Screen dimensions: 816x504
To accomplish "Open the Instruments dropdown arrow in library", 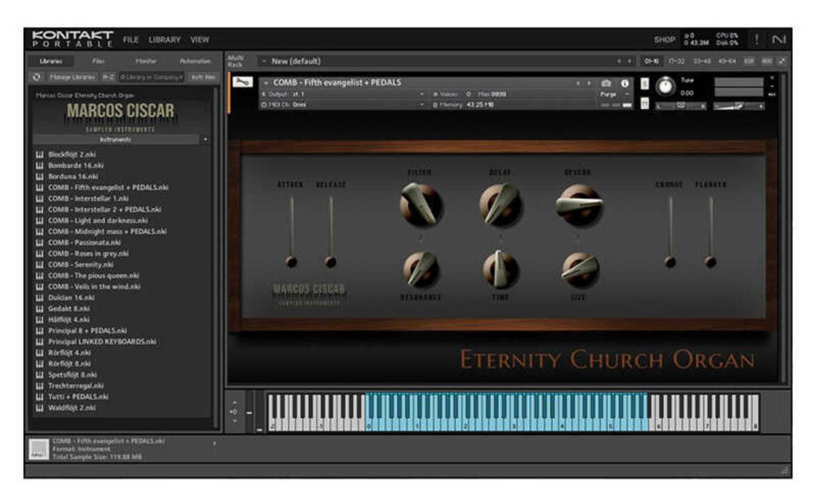I will click(x=206, y=139).
